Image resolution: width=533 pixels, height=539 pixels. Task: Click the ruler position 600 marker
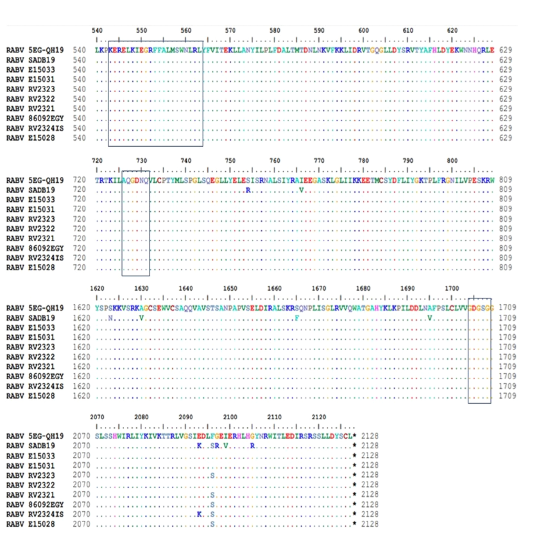click(363, 31)
